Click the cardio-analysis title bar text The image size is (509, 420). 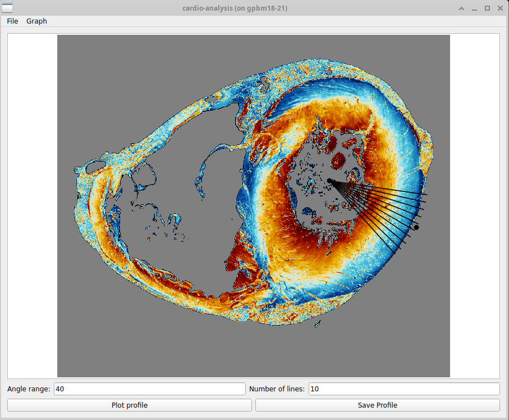pyautogui.click(x=235, y=8)
